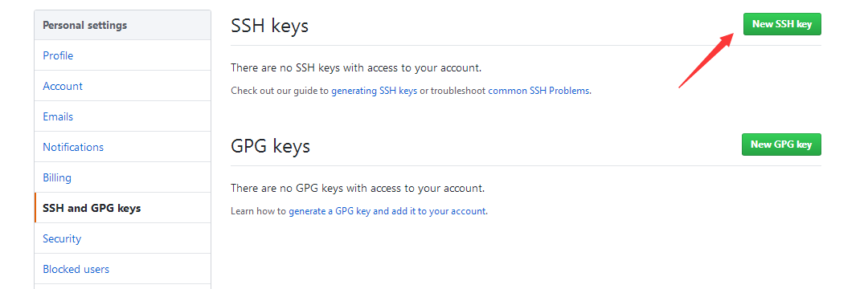Follow the generating SSH keys guide link

click(x=375, y=91)
